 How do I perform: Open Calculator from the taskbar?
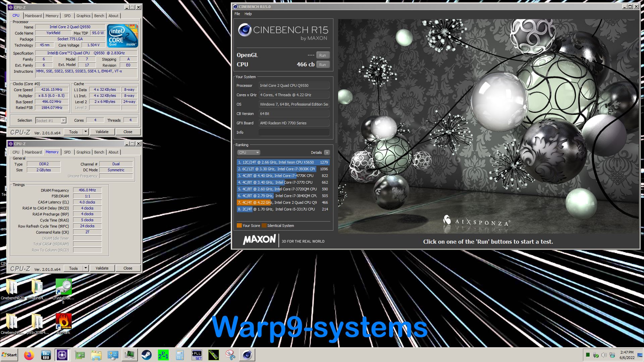180,355
